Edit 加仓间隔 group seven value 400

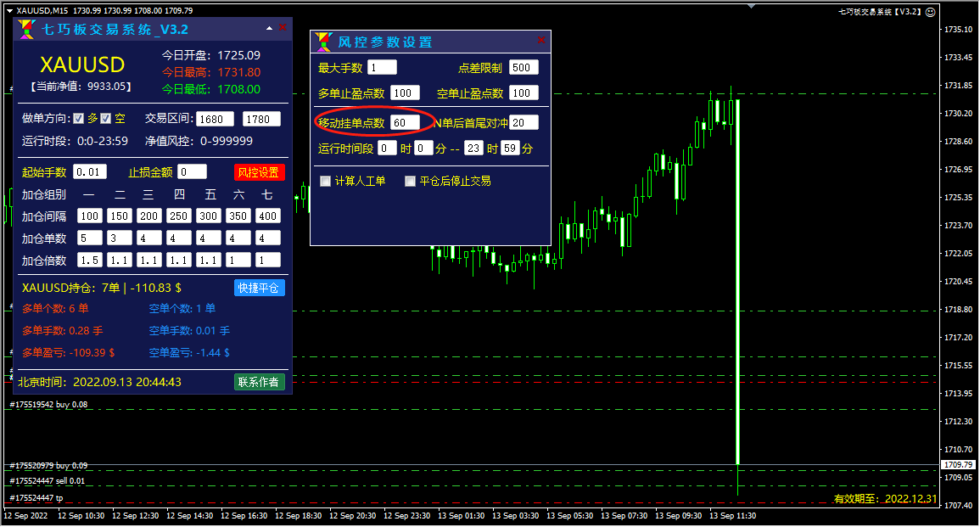268,216
